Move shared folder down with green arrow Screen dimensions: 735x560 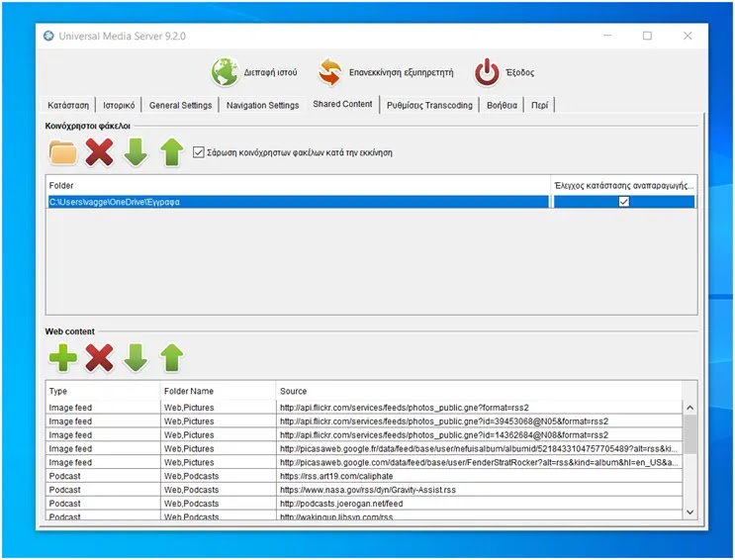click(x=136, y=152)
